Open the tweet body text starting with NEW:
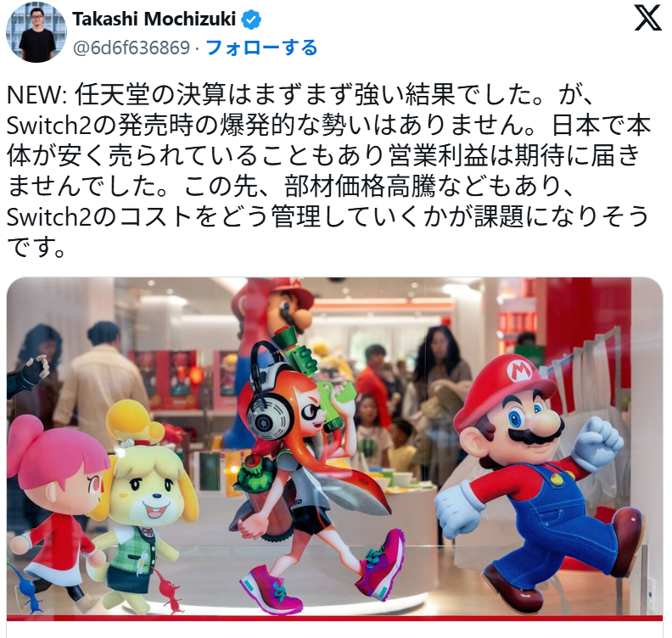This screenshot has width=672, height=638. [329, 171]
